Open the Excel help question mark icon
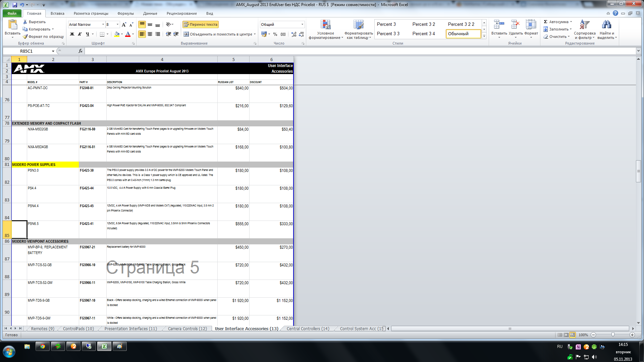Screen dimensions: 644x362 (x=615, y=13)
